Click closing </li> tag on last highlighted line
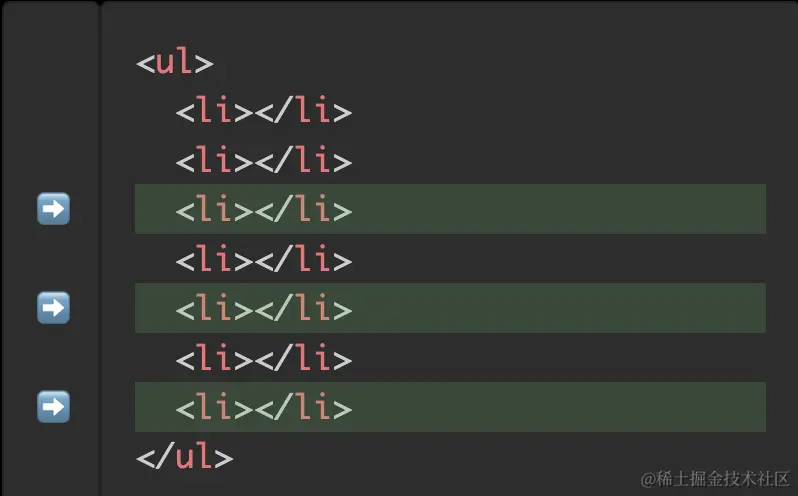This screenshot has height=496, width=798. tap(303, 408)
